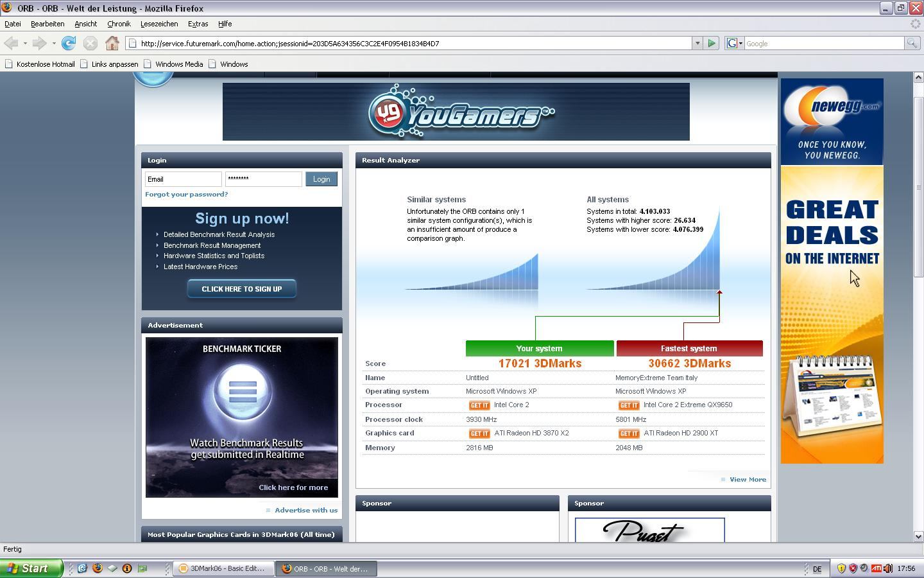Open the Google search engine selector icon
The width and height of the screenshot is (924, 578).
734,44
